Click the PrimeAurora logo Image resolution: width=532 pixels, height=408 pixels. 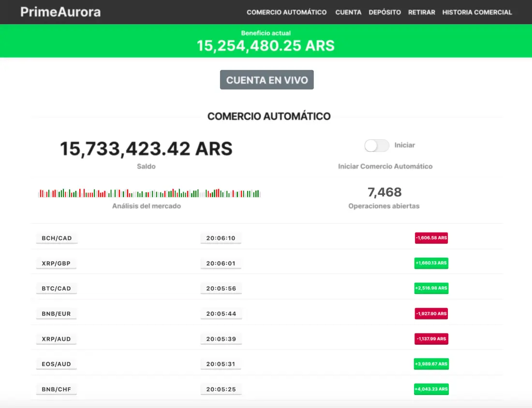60,12
